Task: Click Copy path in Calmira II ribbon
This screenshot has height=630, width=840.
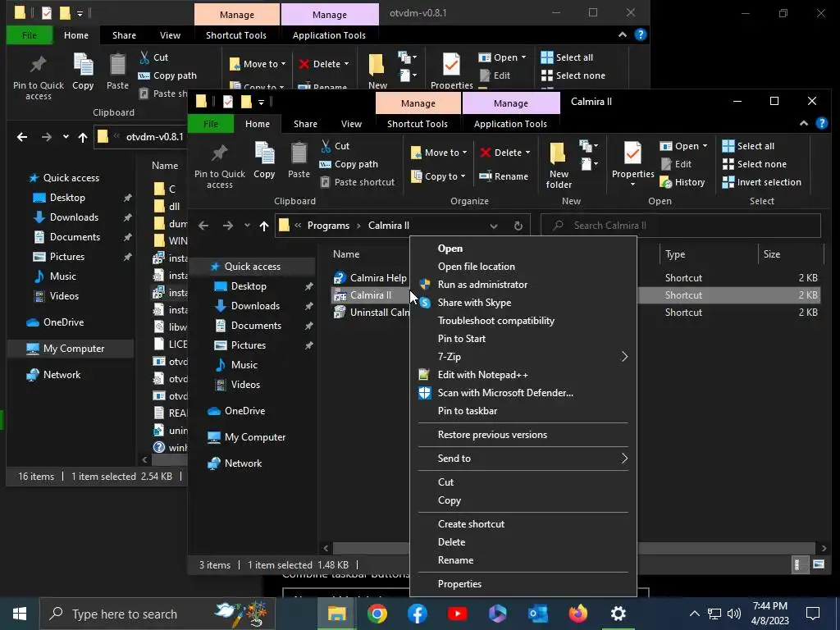Action: pos(349,164)
